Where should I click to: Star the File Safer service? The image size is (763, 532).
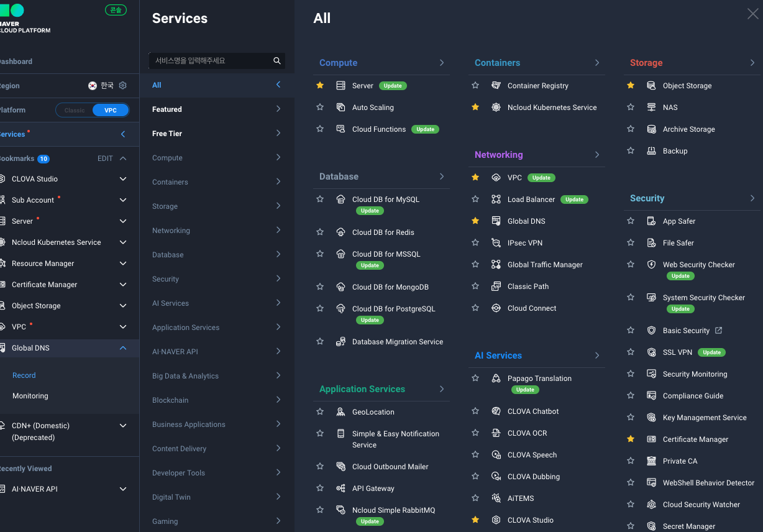coord(631,243)
